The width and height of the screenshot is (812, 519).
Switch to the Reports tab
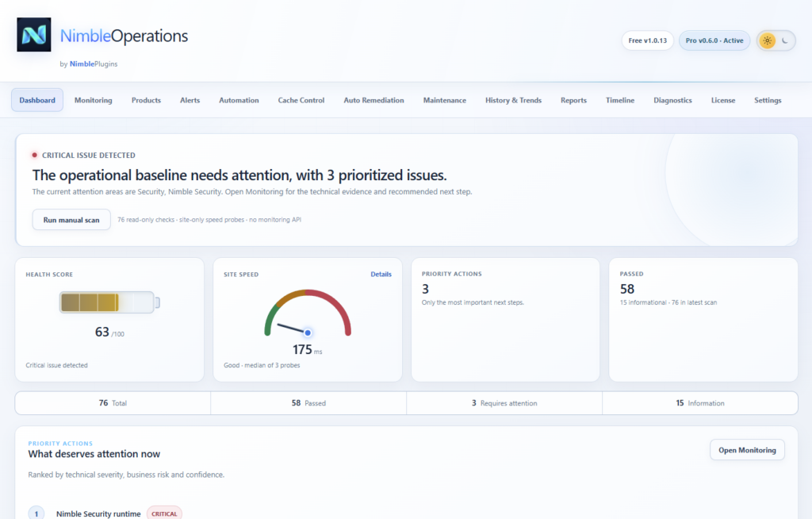tap(574, 100)
